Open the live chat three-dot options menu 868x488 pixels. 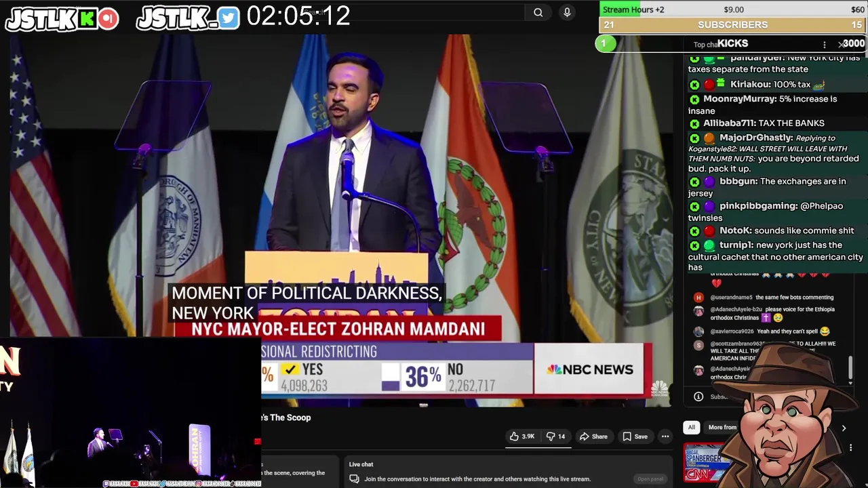[x=825, y=45]
